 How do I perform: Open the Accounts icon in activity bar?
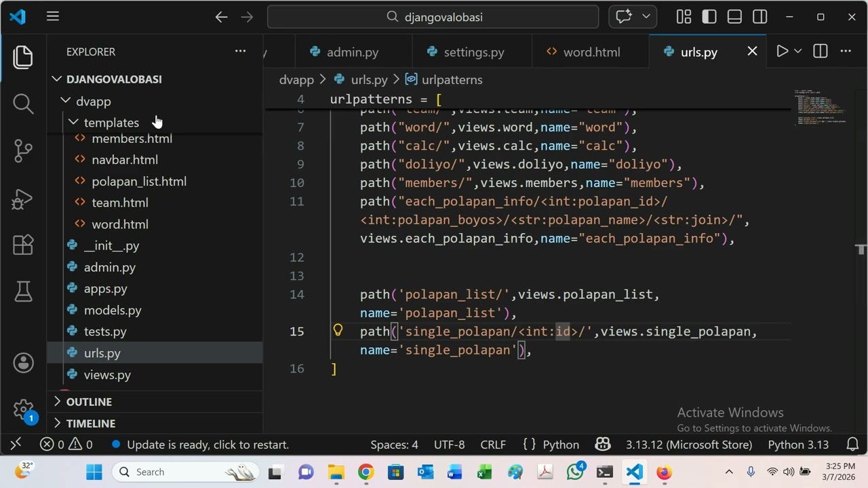coord(23,363)
